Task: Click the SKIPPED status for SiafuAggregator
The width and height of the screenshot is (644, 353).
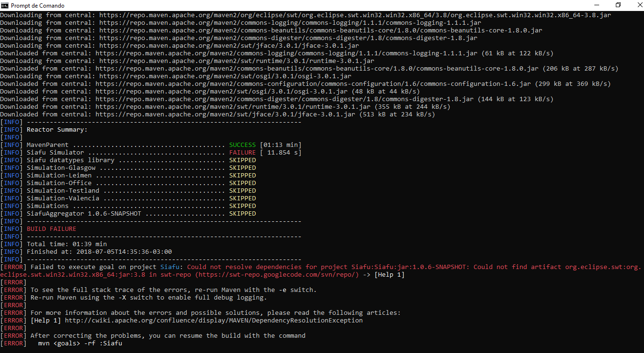Action: (x=243, y=214)
